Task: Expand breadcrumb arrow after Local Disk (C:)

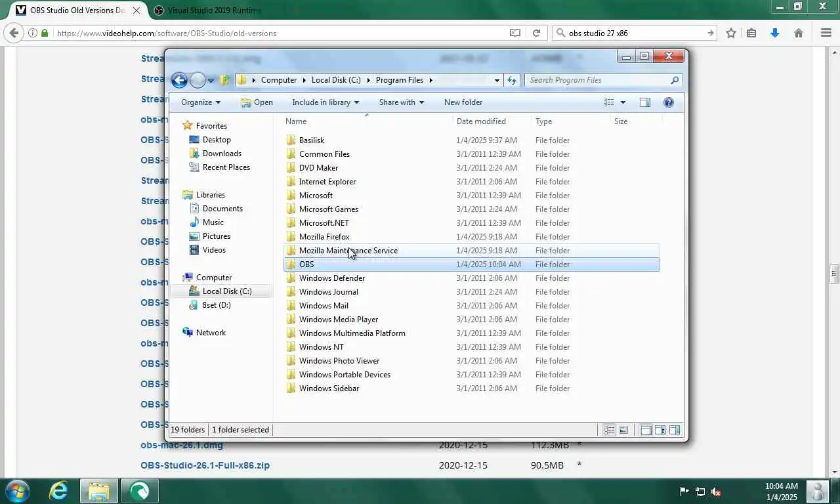Action: point(369,80)
